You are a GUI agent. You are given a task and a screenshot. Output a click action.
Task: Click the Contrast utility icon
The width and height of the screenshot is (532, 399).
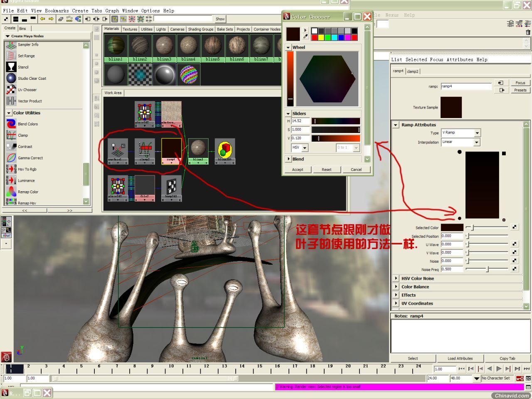(x=11, y=146)
